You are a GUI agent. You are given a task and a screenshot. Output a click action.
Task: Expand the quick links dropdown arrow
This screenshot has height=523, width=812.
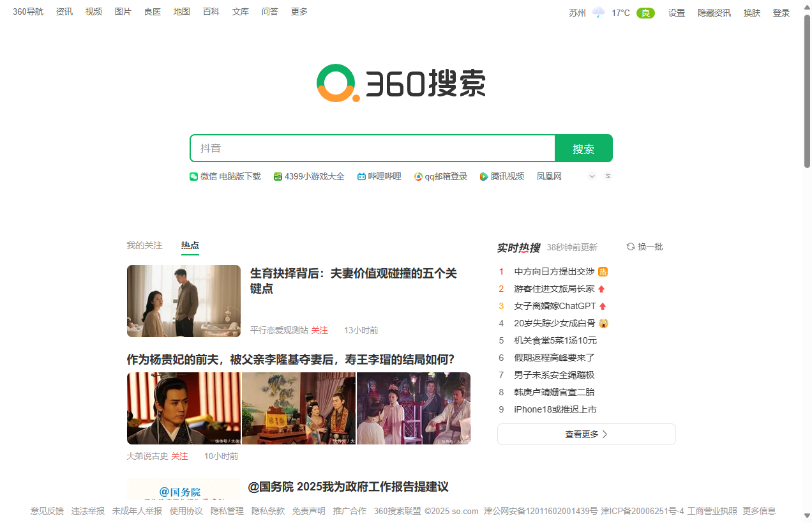[592, 176]
